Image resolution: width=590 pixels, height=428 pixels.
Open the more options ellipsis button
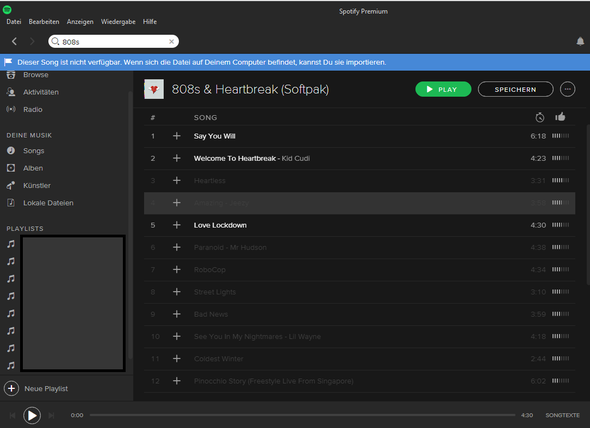click(567, 89)
